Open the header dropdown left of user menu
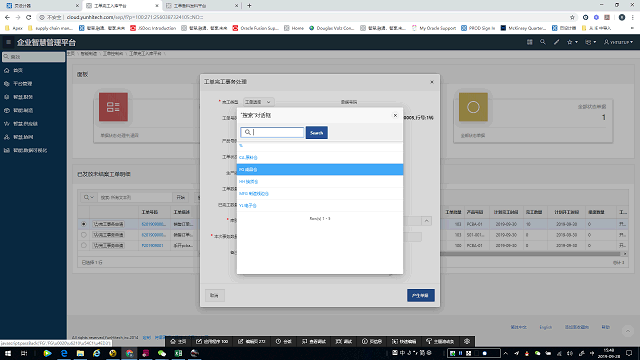The width and height of the screenshot is (640, 360). click(x=590, y=42)
